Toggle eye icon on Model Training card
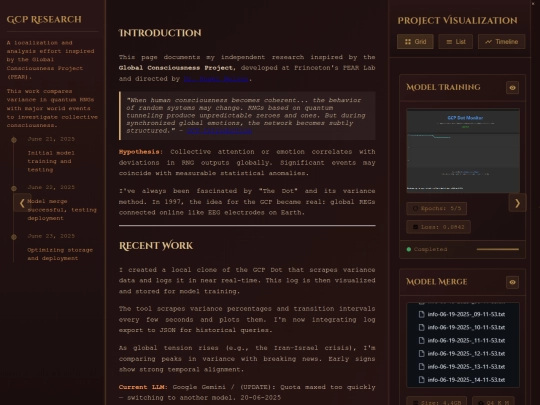The width and height of the screenshot is (540, 405). coord(512,87)
